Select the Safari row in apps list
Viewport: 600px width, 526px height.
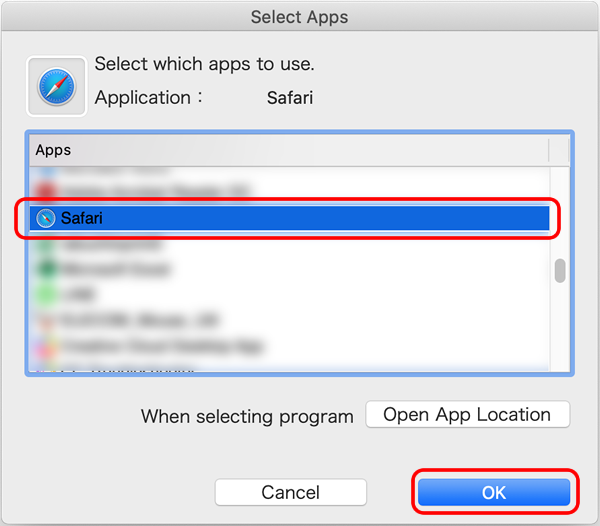coord(289,218)
